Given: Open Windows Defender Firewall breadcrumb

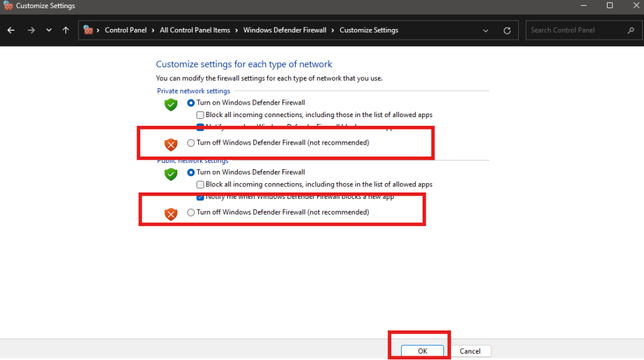Looking at the screenshot, I should pyautogui.click(x=285, y=30).
